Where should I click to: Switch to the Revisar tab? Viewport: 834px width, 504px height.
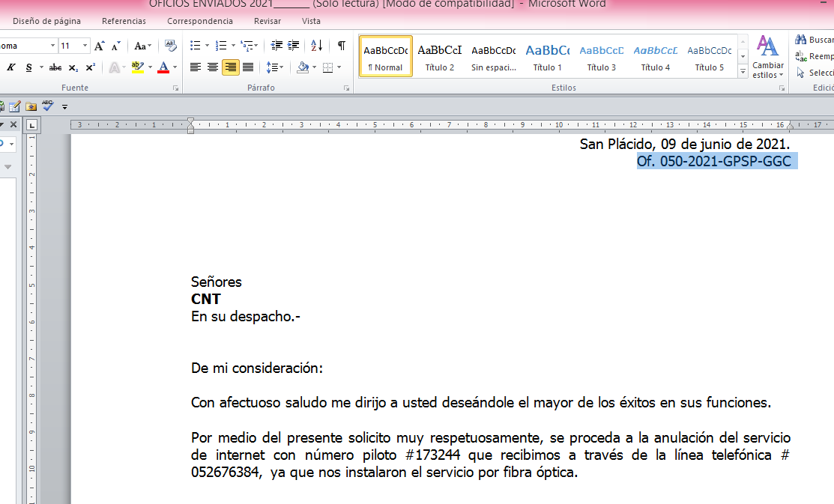(x=268, y=21)
